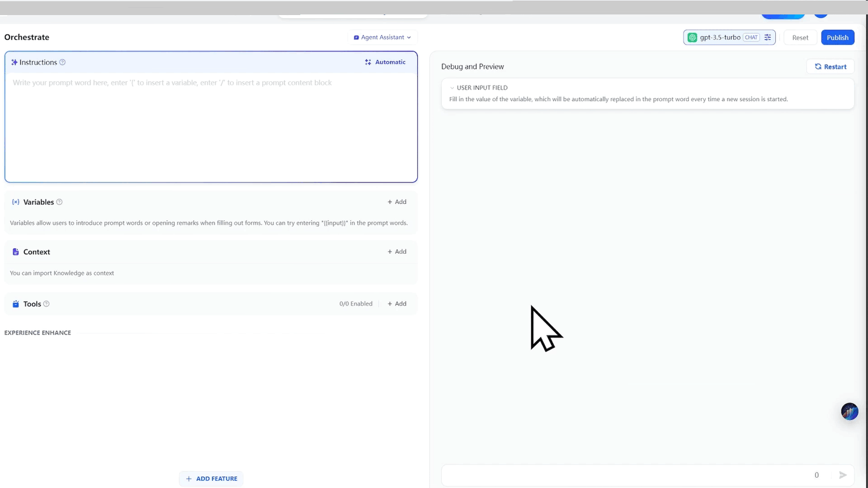Focus the Instructions prompt text area

pos(211,127)
